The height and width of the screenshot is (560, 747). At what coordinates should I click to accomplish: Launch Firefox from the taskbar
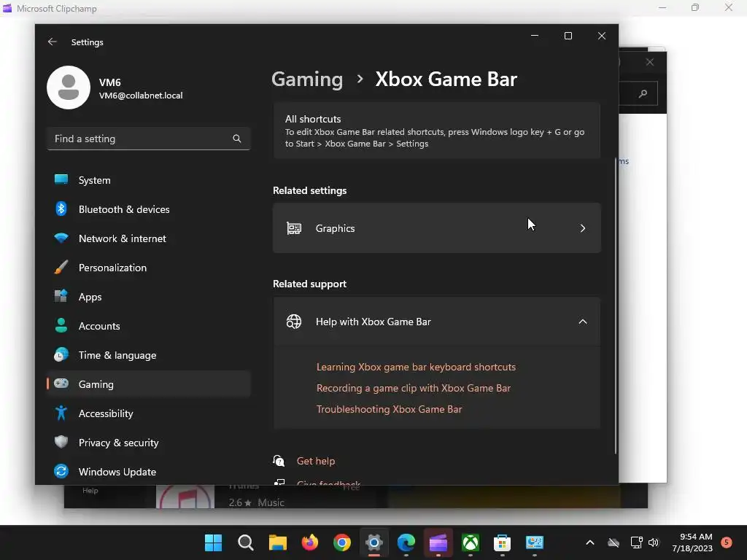point(309,542)
